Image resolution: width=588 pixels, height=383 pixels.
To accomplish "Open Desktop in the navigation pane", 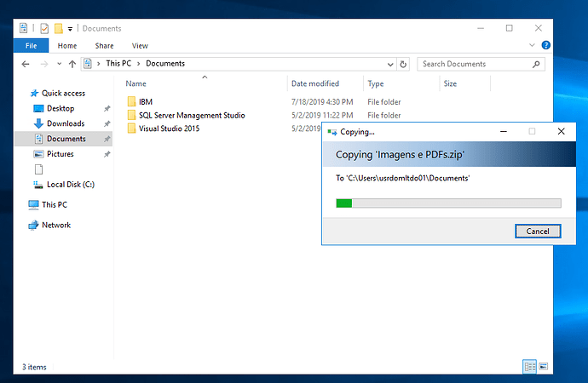I will tap(61, 109).
